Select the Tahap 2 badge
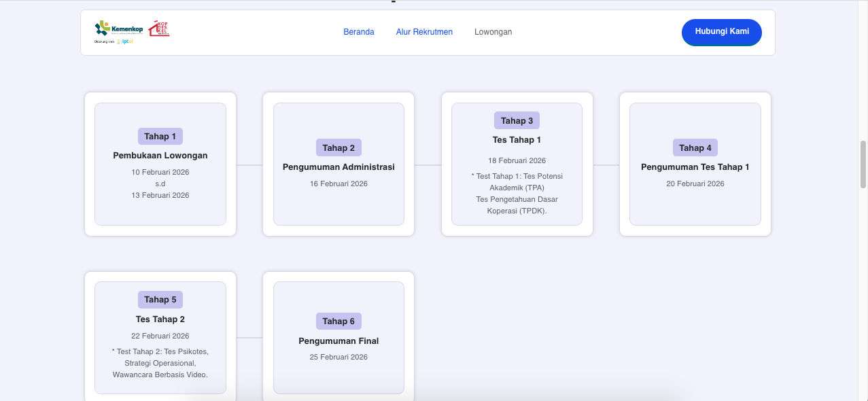 [x=338, y=147]
